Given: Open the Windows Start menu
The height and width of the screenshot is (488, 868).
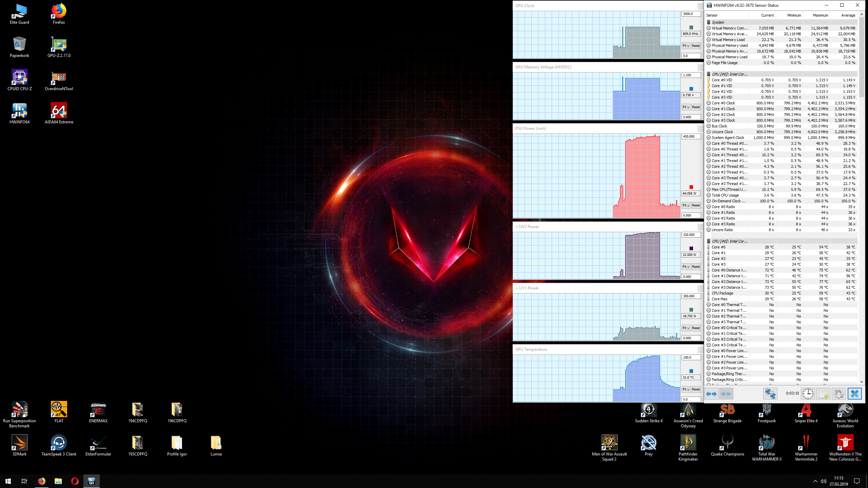Looking at the screenshot, I should click(8, 481).
